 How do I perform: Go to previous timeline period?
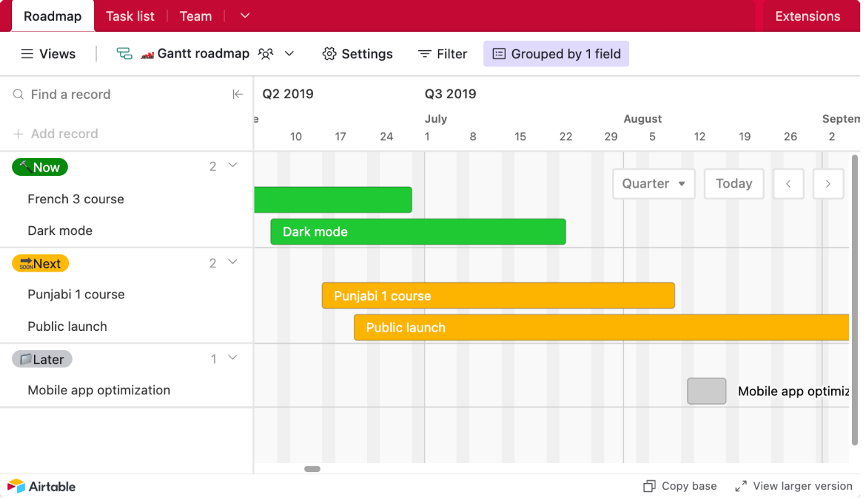click(x=788, y=184)
